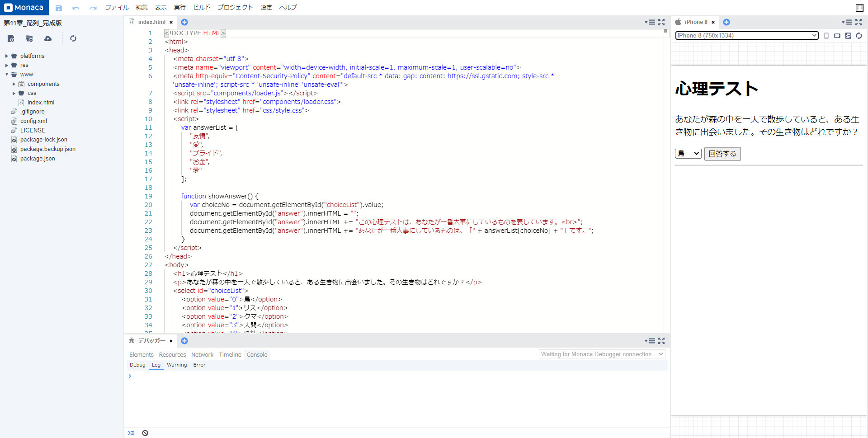
Task: Add a new debugger tab with plus icon
Action: click(184, 341)
